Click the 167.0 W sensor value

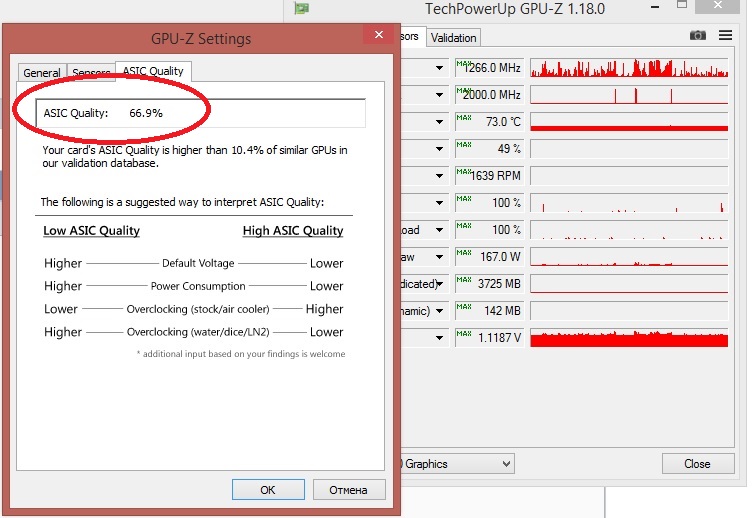click(x=489, y=257)
